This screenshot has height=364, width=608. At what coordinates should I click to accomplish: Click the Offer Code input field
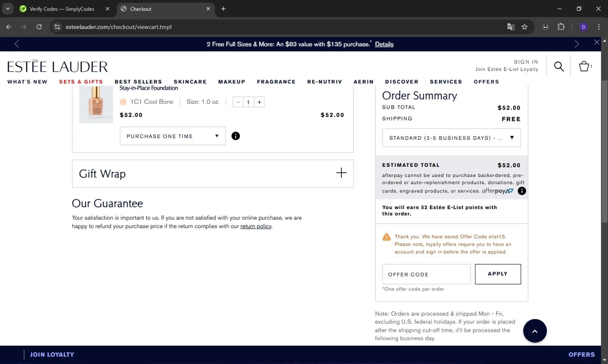coord(426,274)
